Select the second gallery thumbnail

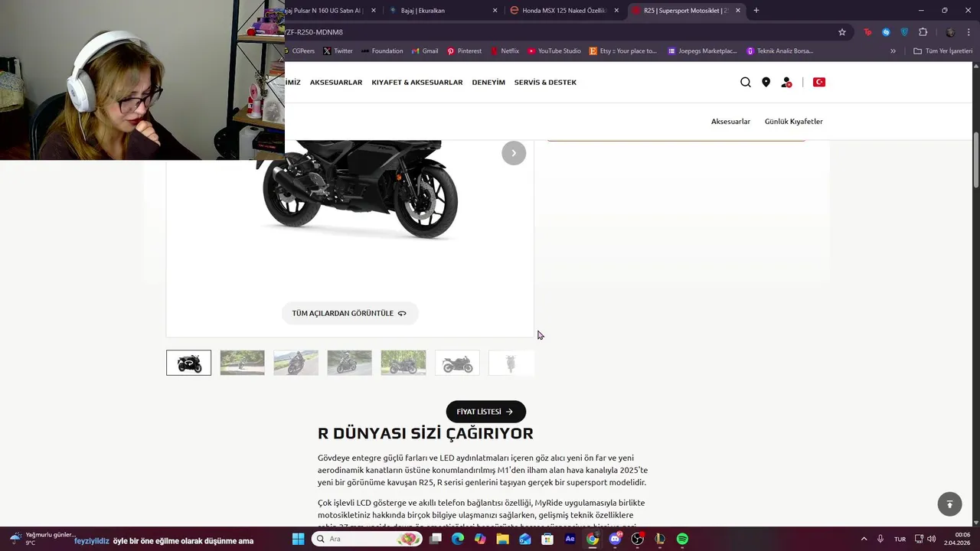[243, 363]
